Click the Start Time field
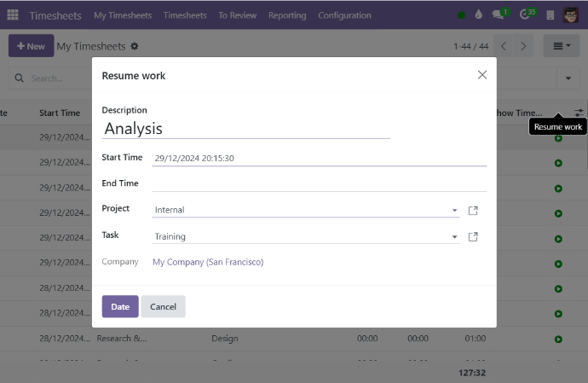This screenshot has height=383, width=588. click(319, 158)
